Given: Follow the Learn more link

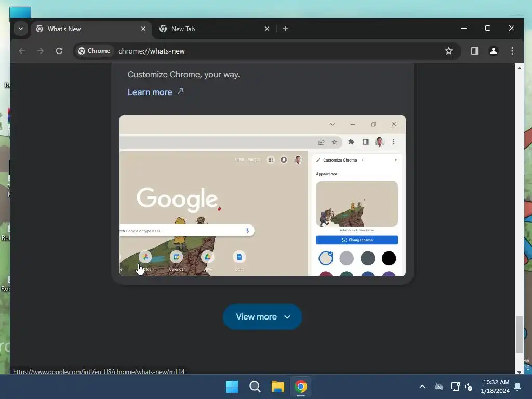Looking at the screenshot, I should pyautogui.click(x=155, y=92).
